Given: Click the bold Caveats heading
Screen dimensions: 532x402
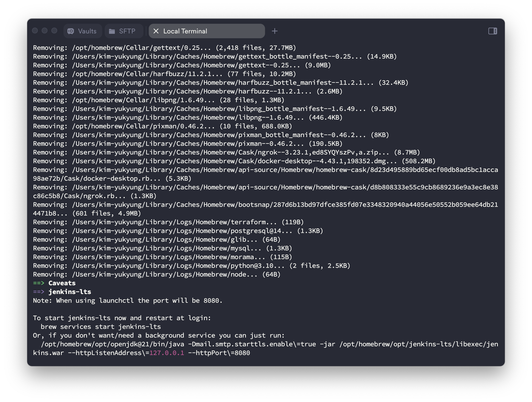Looking at the screenshot, I should tap(62, 283).
